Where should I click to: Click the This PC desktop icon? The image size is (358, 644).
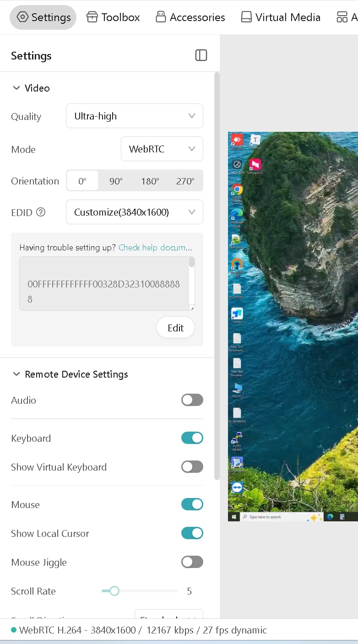pyautogui.click(x=237, y=389)
